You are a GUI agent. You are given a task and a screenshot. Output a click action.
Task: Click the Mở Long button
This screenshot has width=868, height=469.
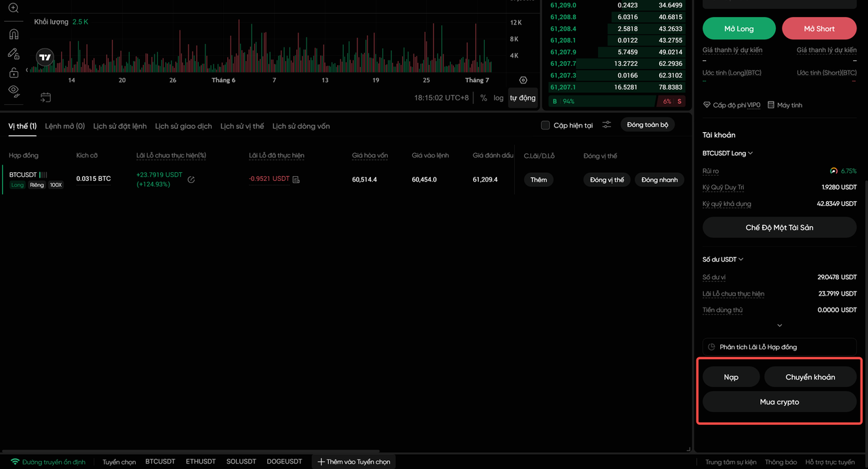[738, 28]
